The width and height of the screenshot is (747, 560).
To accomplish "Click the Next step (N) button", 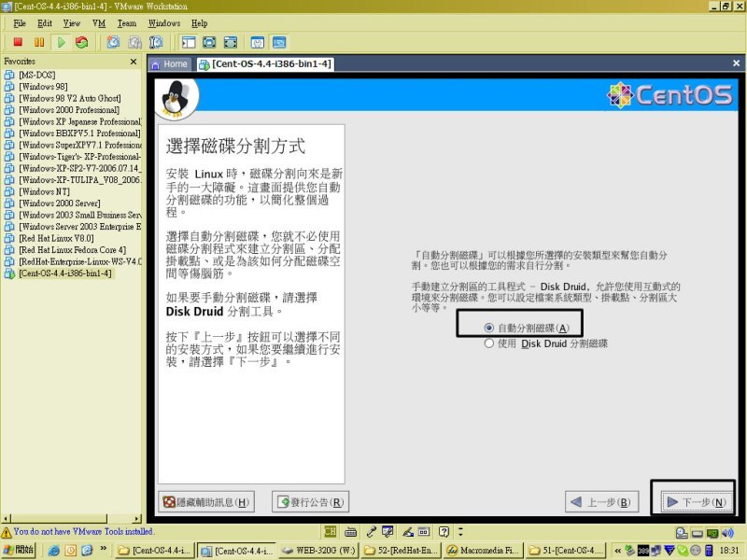I will (x=697, y=502).
